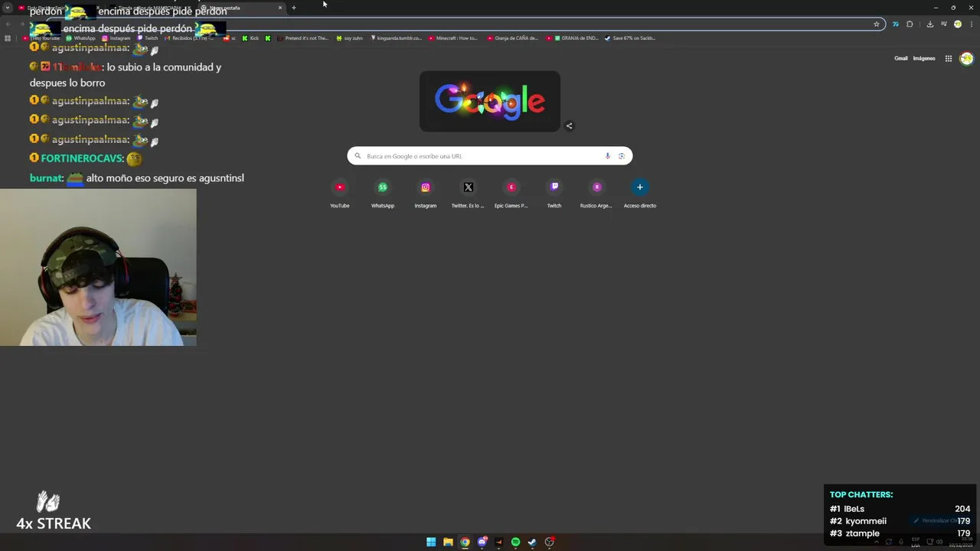Open Discord from taskbar

pos(482,542)
